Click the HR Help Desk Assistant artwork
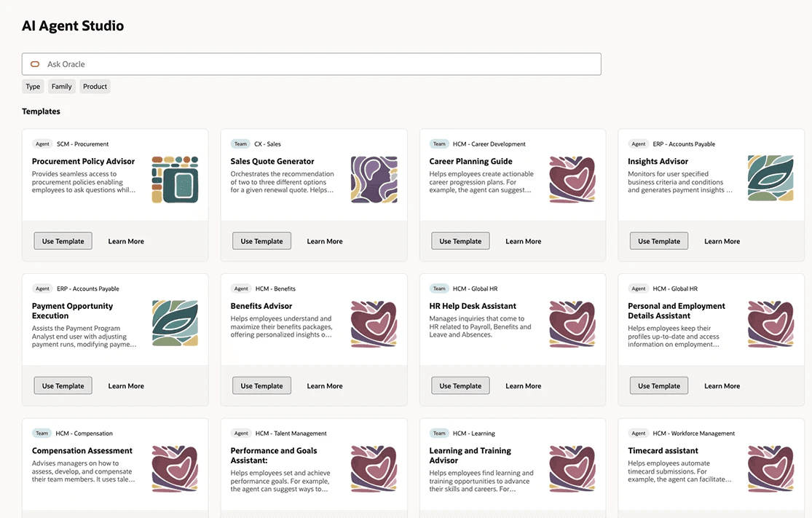 572,323
